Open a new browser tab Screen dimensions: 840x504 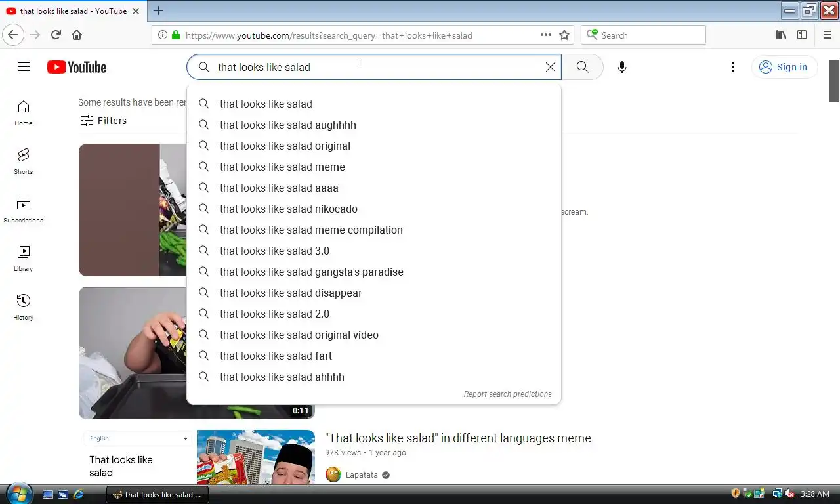(x=158, y=10)
